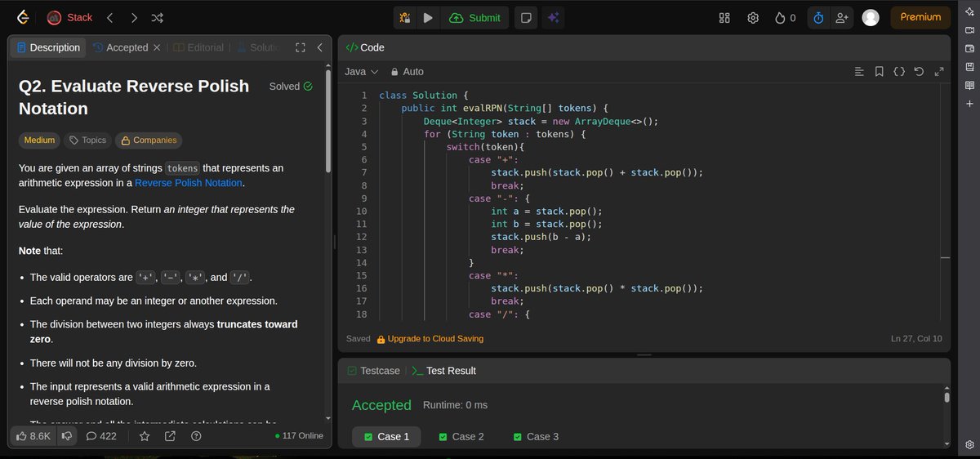Maximize the description panel
980x459 pixels.
[x=300, y=47]
